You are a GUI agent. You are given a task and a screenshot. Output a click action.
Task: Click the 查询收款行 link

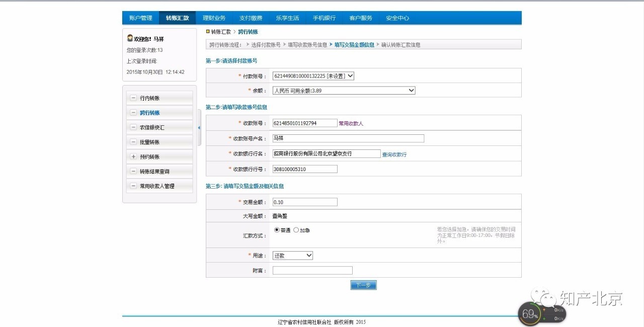click(394, 154)
